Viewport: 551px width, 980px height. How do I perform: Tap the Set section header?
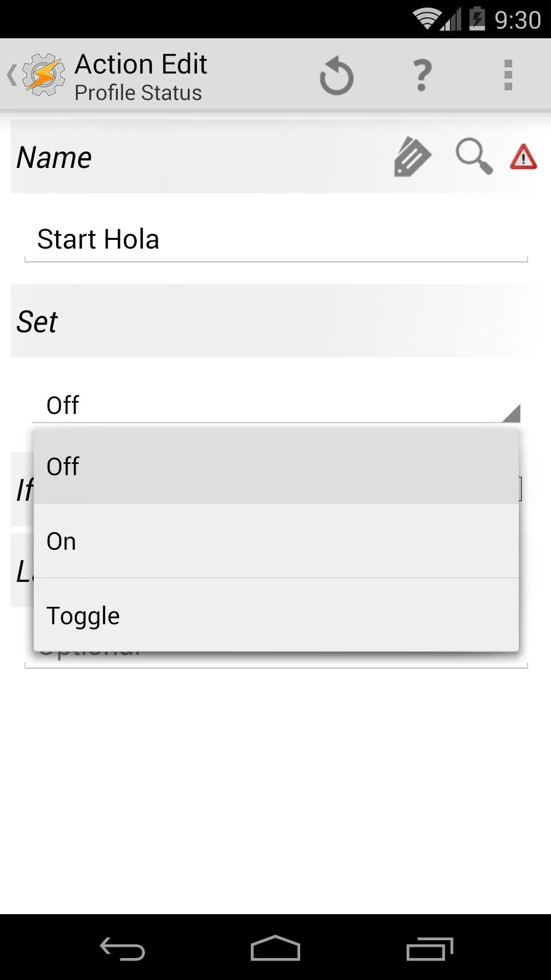(37, 322)
